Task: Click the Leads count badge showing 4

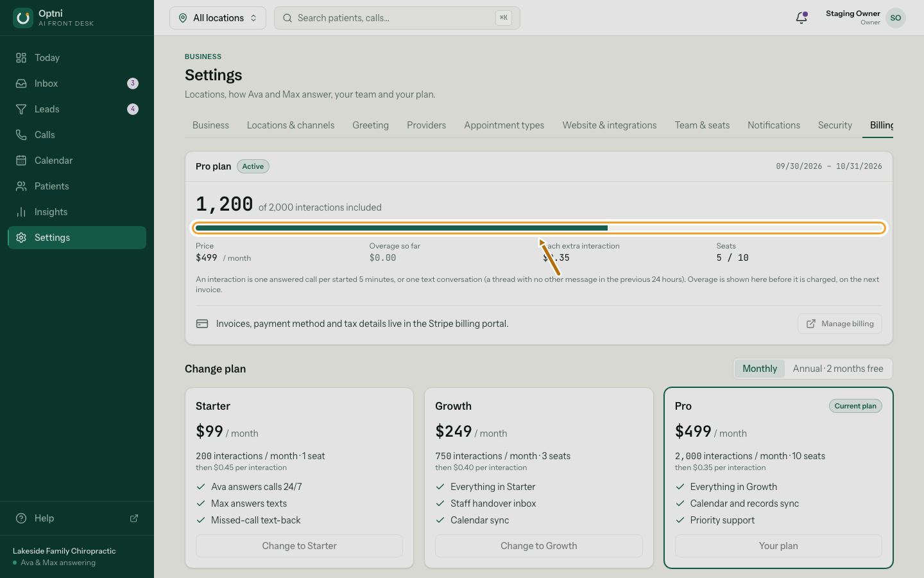Action: click(x=133, y=109)
